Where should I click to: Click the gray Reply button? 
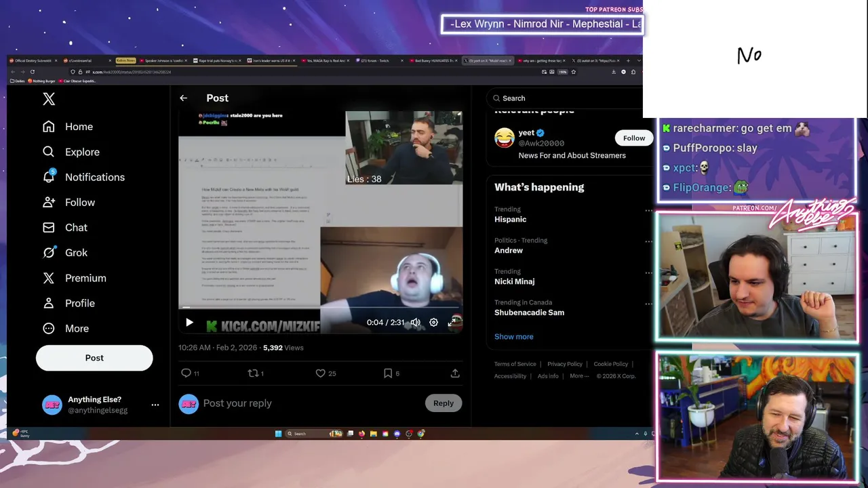click(443, 403)
